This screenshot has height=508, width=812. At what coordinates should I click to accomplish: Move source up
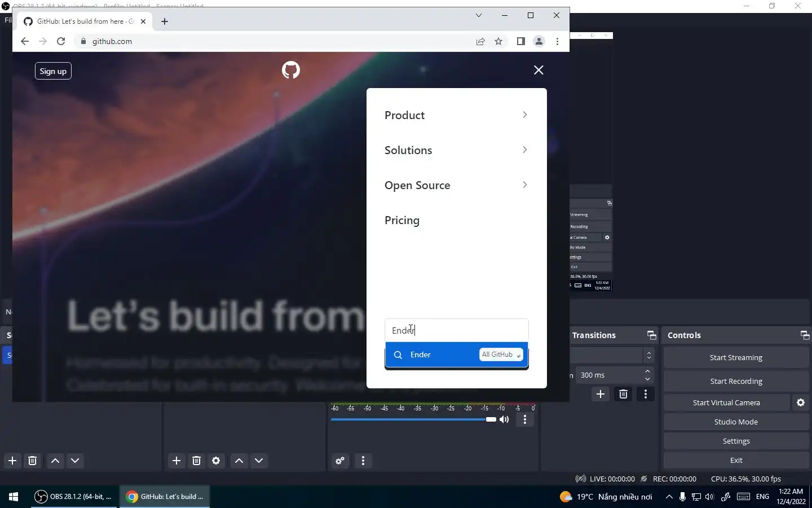pos(239,461)
